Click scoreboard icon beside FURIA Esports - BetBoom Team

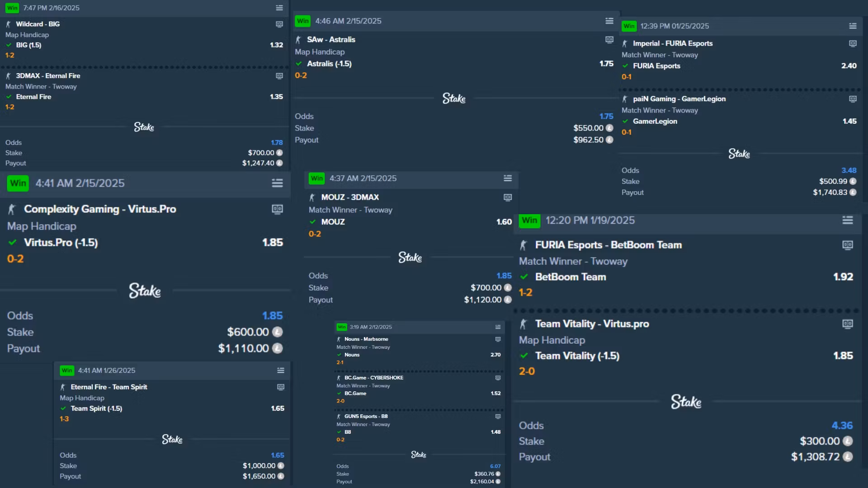[848, 245]
